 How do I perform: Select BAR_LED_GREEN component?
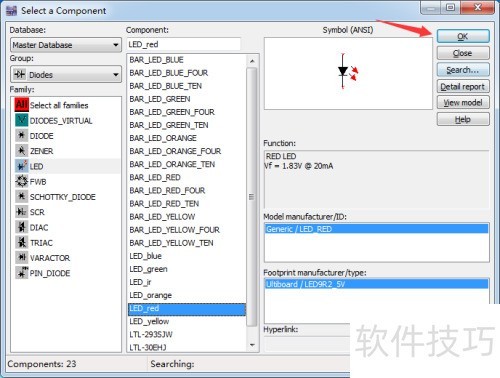click(x=160, y=99)
